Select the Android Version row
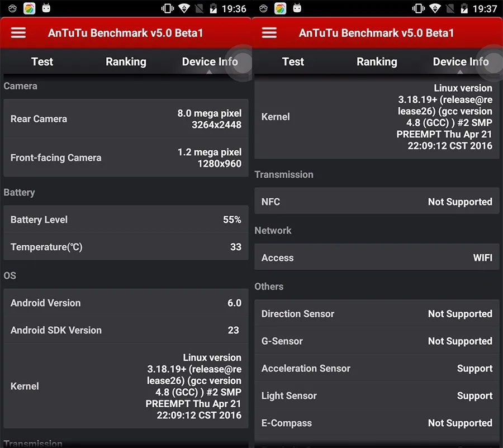The height and width of the screenshot is (448, 503). [x=126, y=303]
